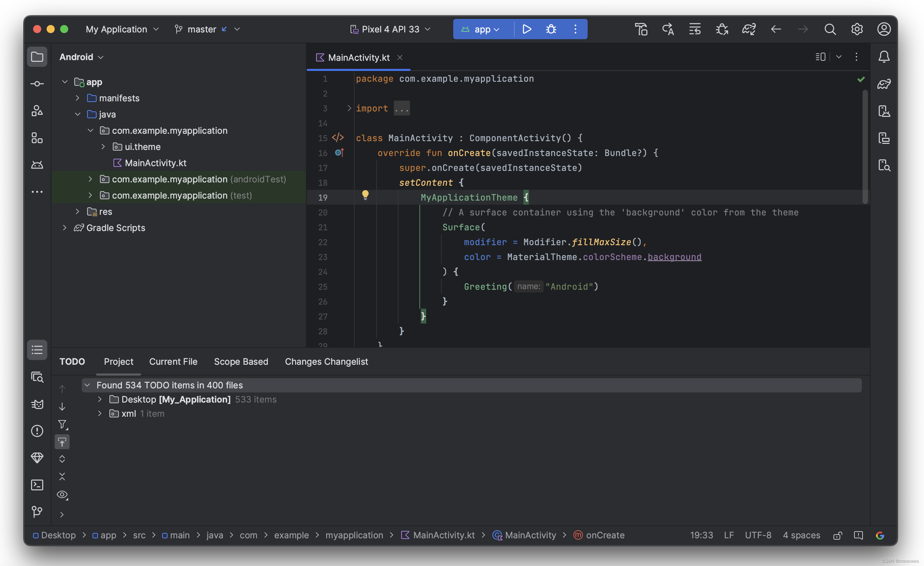Click the Search everywhere icon

tap(830, 29)
